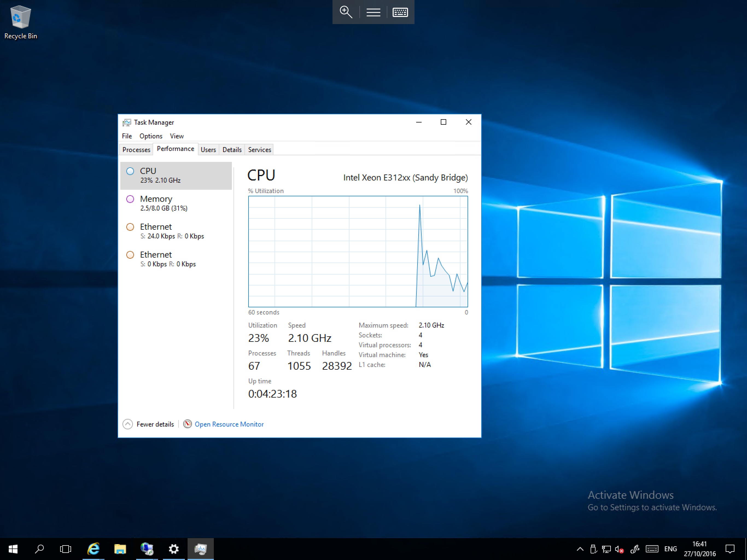The image size is (747, 560).
Task: Open Resource Monitor
Action: [229, 424]
